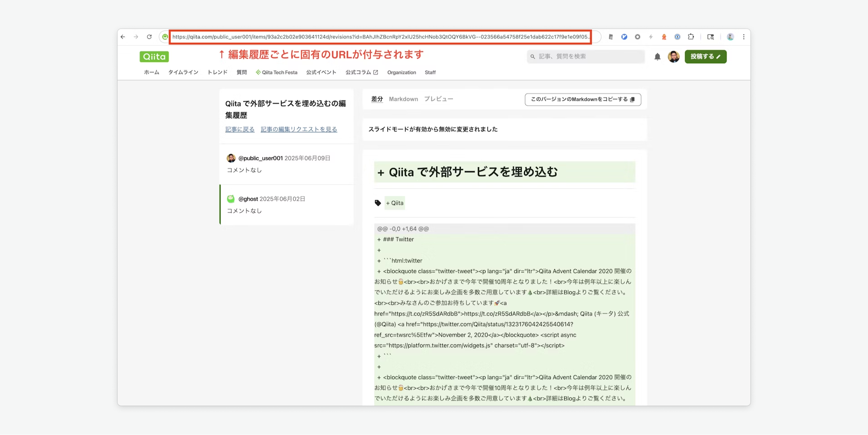
Task: Open 公式コラム external link
Action: click(x=362, y=72)
